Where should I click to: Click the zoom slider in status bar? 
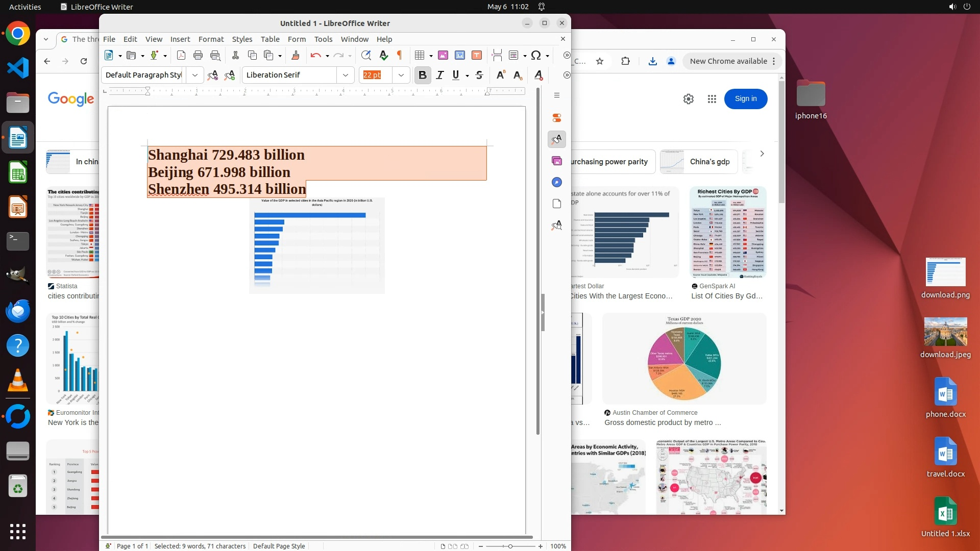tap(510, 546)
